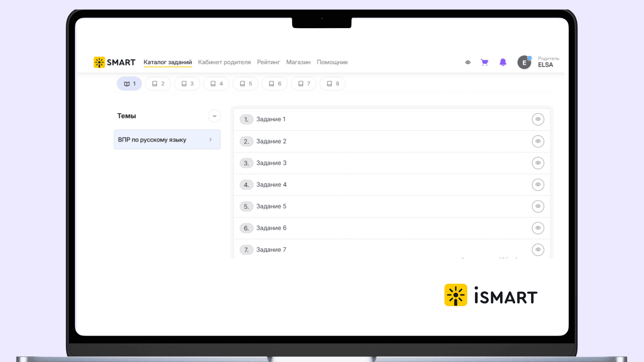
Task: Select grade 5 chip
Action: coord(246,84)
